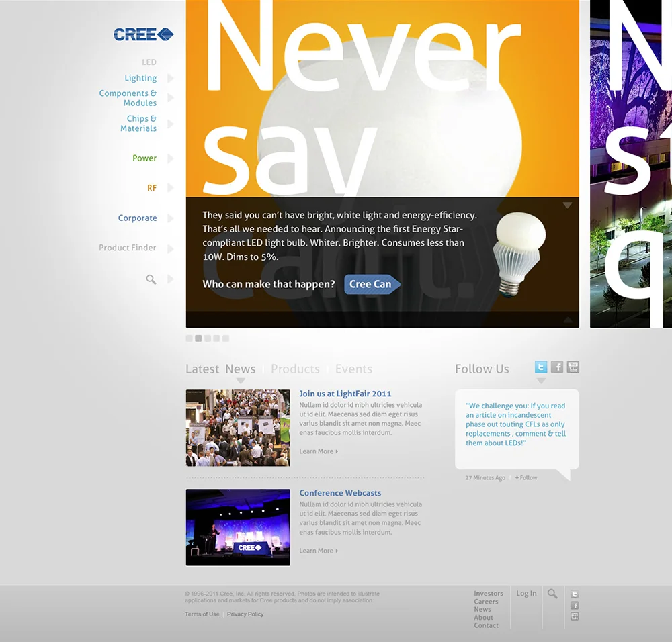The image size is (672, 642).
Task: Click the footer search magnifier icon
Action: pyautogui.click(x=552, y=594)
